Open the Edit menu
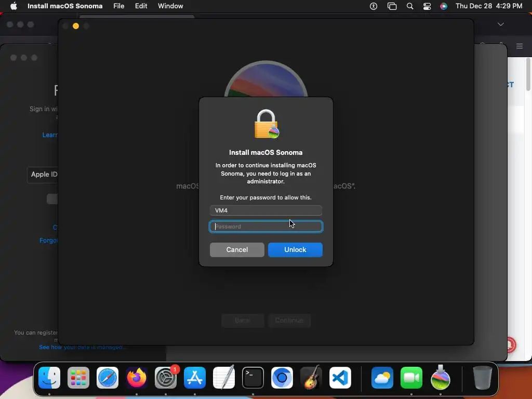Viewport: 532px width, 399px height. click(141, 6)
